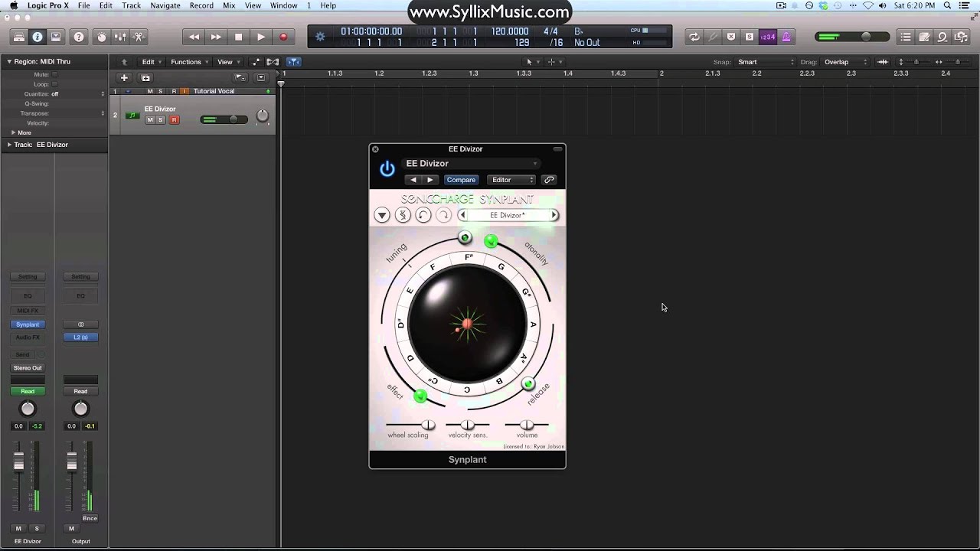Toggle the Tuner icon
Screen dimensions: 980x551
[x=713, y=37]
